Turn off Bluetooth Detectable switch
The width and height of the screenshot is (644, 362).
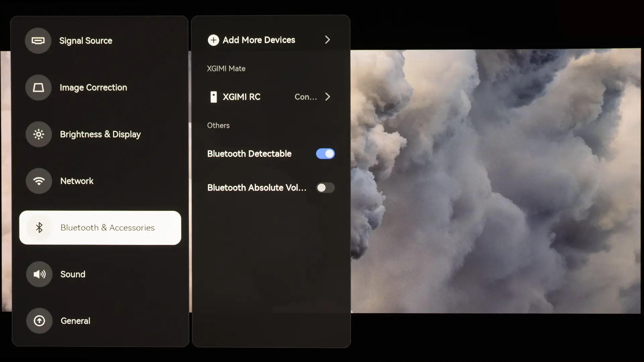325,154
